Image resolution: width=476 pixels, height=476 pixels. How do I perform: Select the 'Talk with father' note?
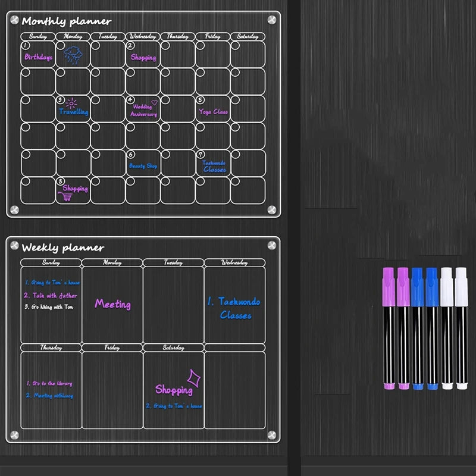(x=51, y=295)
